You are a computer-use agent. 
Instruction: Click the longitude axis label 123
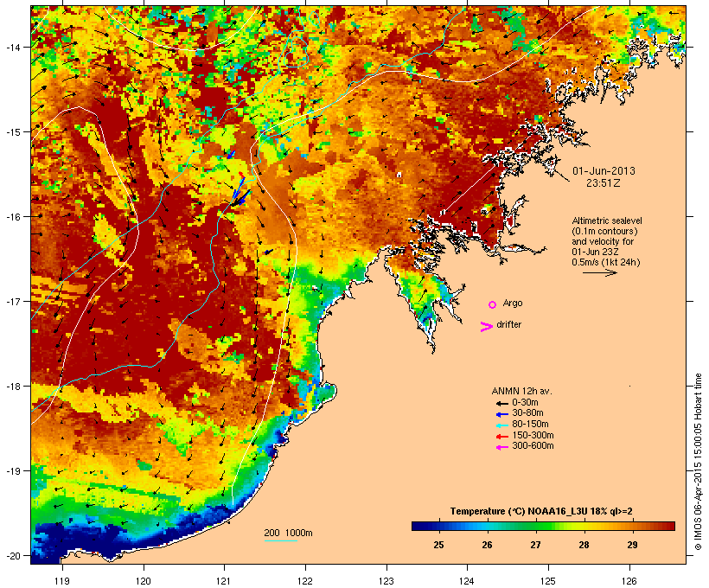click(386, 581)
